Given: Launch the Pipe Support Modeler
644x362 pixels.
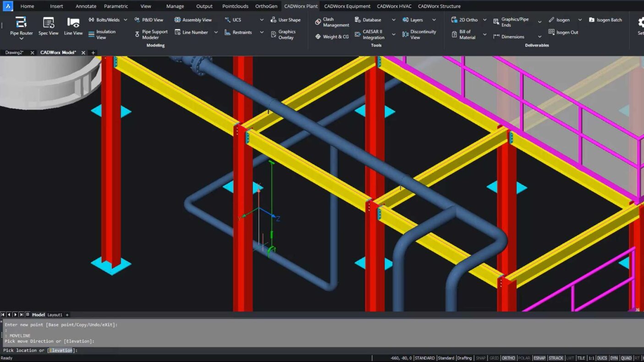Looking at the screenshot, I should click(x=151, y=34).
